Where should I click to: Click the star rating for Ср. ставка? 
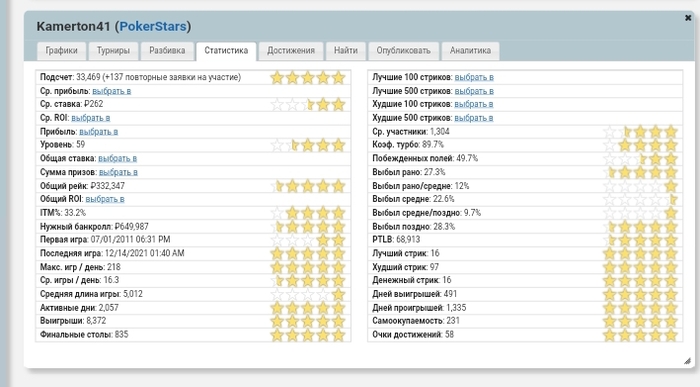click(x=308, y=104)
